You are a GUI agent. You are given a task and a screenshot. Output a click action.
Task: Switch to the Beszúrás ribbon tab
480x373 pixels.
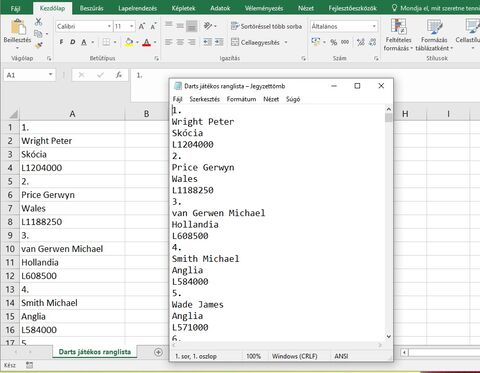91,8
